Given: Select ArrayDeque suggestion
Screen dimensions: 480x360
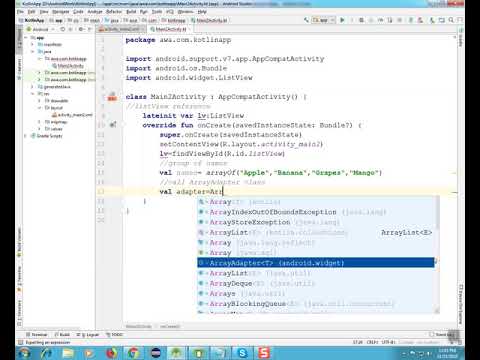Looking at the screenshot, I should [316, 283].
